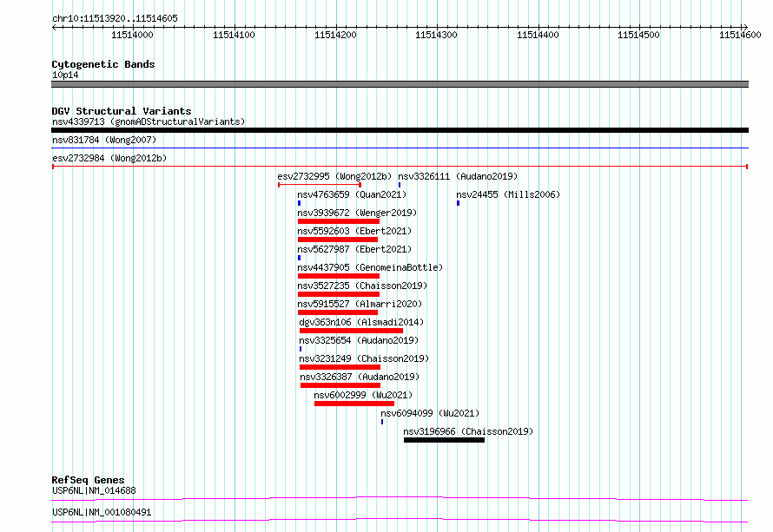Click the nsv3325654 small blue marker

coord(301,349)
